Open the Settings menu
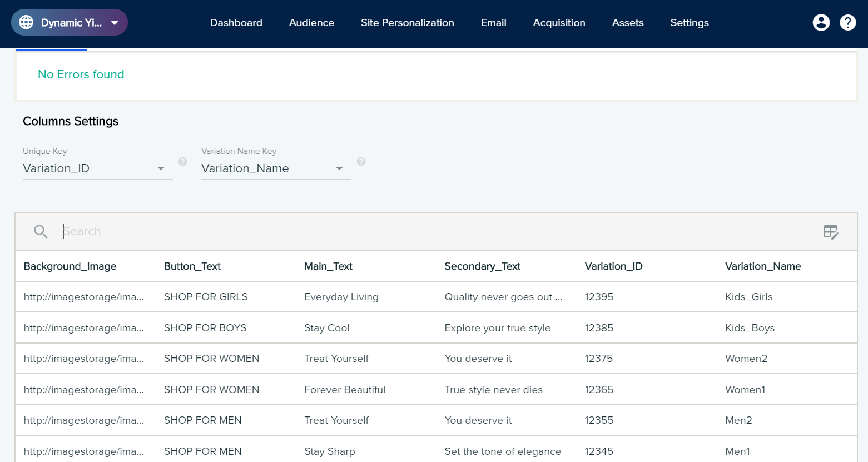The height and width of the screenshot is (462, 868). (x=690, y=23)
